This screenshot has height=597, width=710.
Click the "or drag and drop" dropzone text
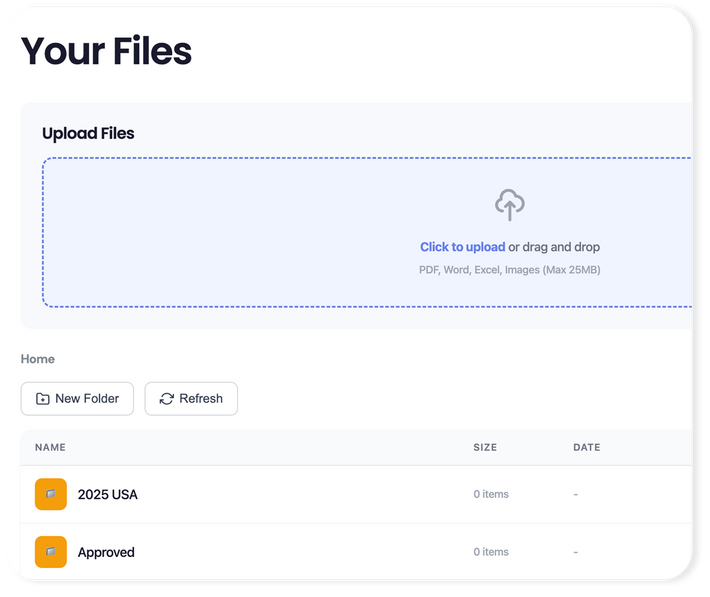pyautogui.click(x=554, y=247)
